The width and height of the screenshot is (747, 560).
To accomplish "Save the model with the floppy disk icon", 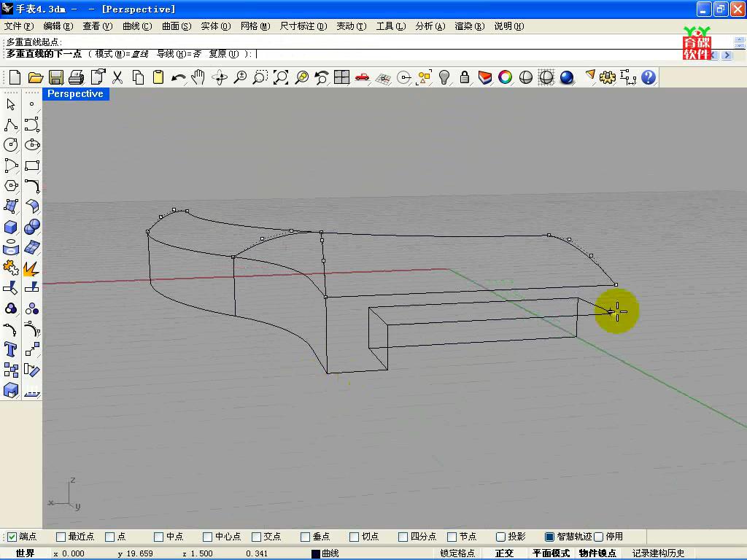I will point(56,77).
